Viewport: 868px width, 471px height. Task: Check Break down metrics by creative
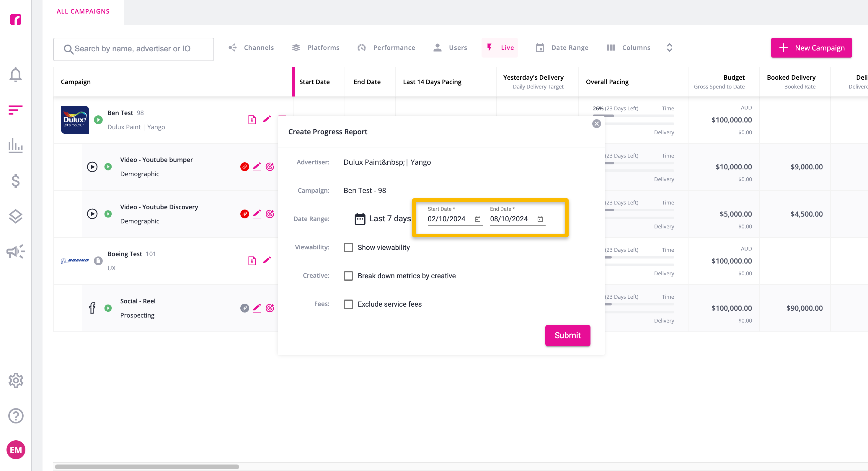(x=348, y=276)
